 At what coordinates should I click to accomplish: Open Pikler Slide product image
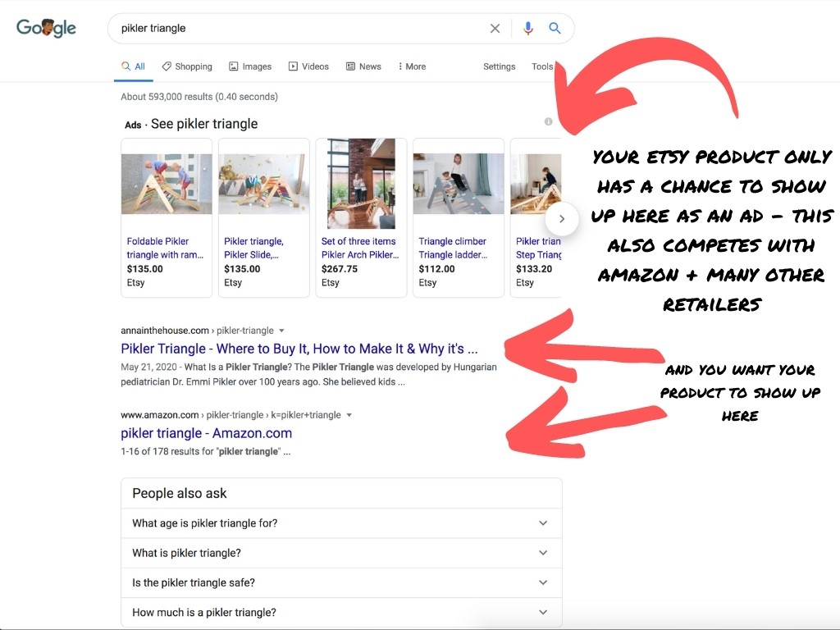click(264, 184)
